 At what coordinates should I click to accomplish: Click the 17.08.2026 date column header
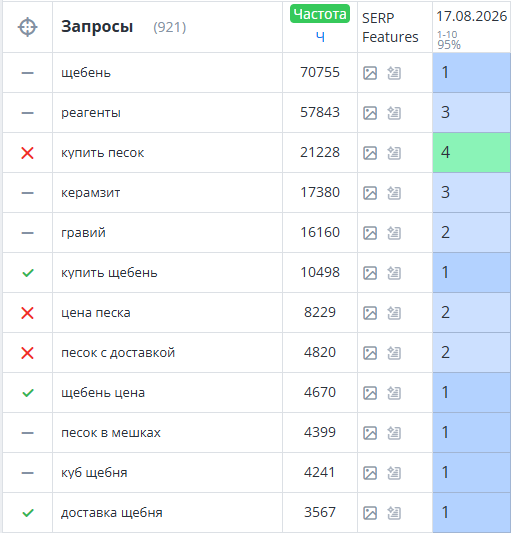point(472,16)
